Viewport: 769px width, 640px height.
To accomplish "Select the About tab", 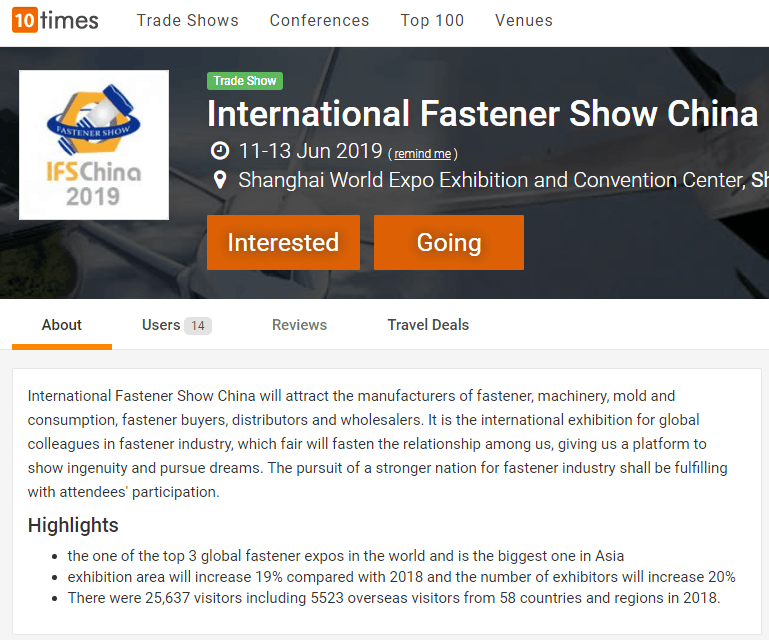I will [x=62, y=325].
